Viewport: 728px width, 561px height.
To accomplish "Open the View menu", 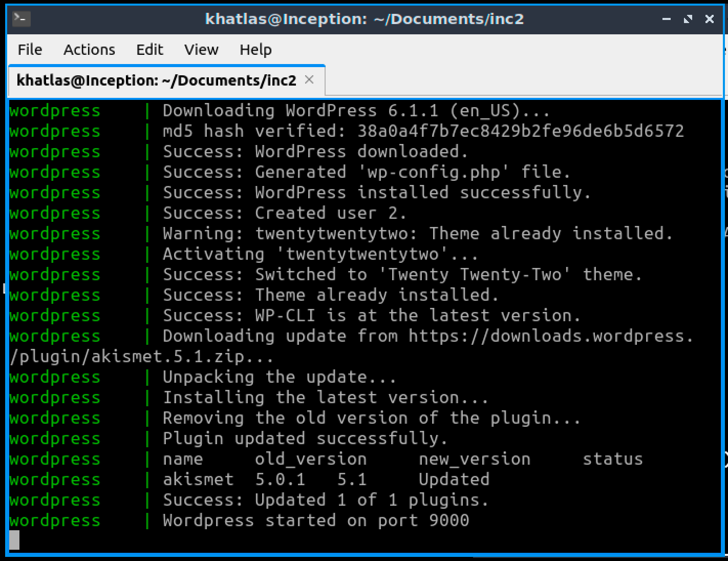I will click(x=201, y=50).
